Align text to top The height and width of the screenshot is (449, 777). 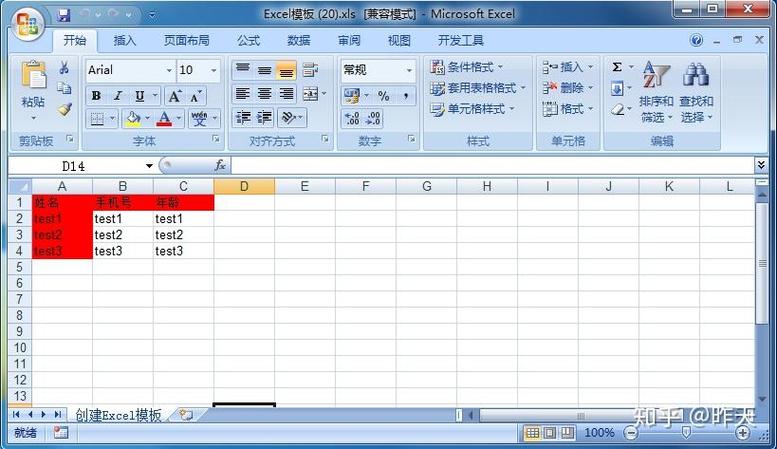242,70
